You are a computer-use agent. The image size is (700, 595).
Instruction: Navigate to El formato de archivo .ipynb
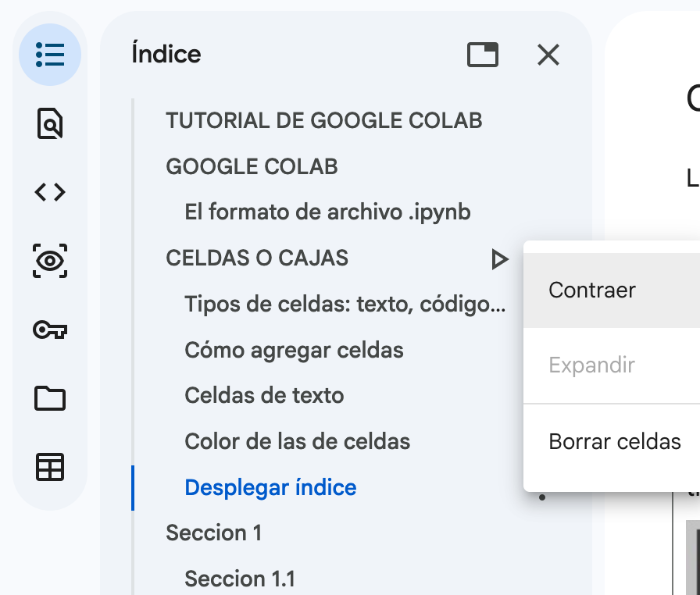coord(327,212)
